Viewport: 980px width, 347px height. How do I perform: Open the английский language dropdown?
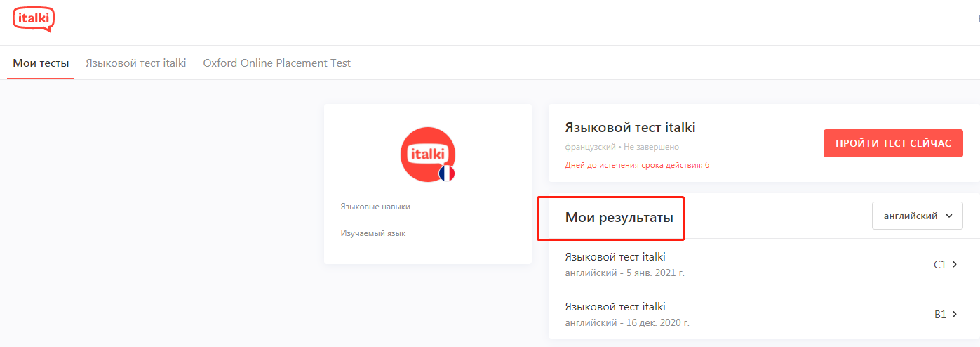click(918, 216)
